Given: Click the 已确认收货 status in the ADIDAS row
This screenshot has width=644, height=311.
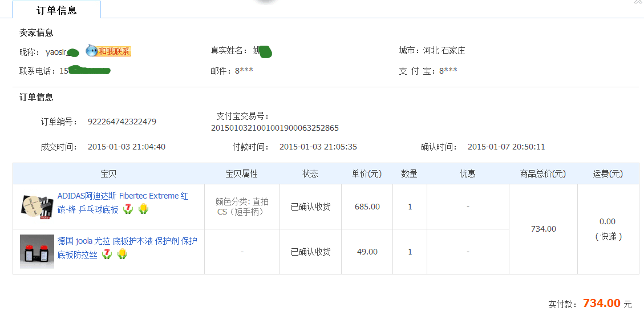Looking at the screenshot, I should click(310, 207).
